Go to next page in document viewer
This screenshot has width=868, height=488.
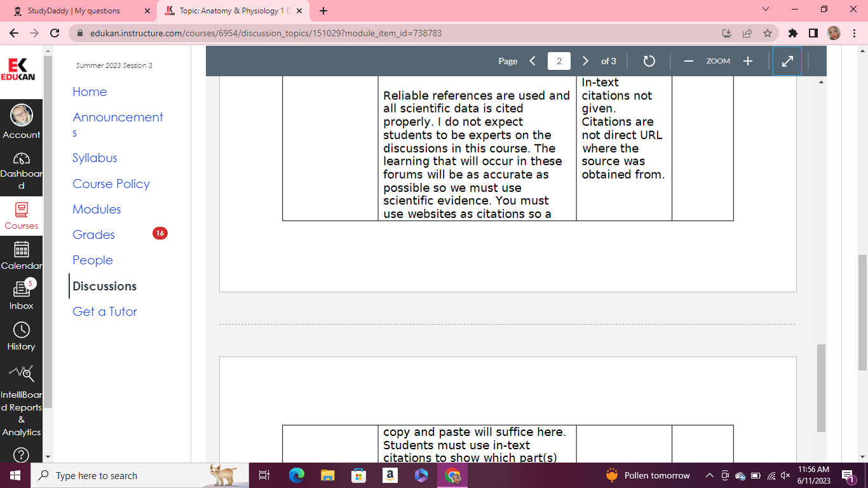[585, 61]
